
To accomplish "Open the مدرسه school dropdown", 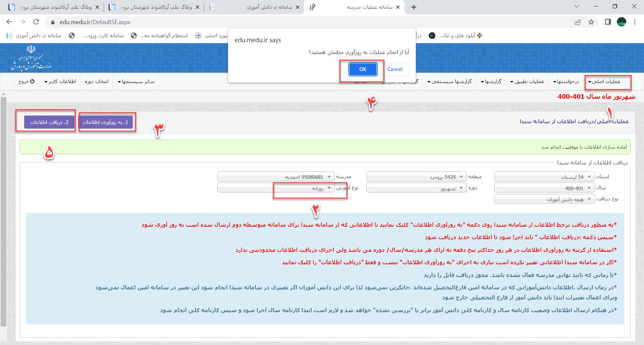I will click(x=276, y=177).
